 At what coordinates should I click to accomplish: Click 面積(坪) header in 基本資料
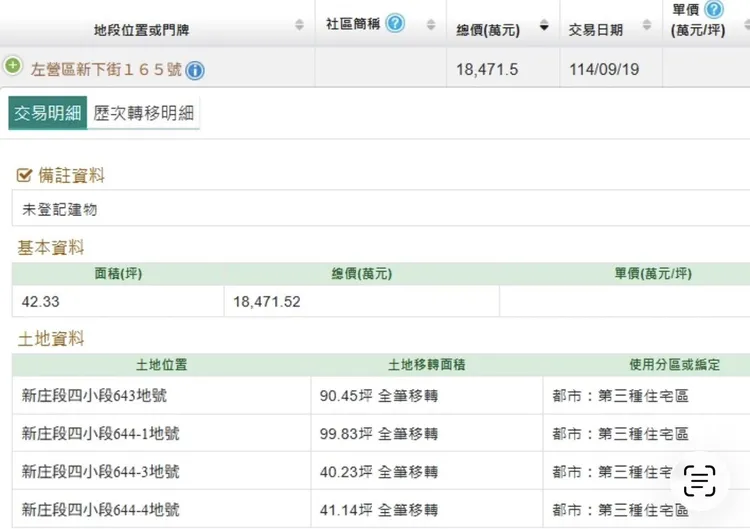pyautogui.click(x=118, y=274)
